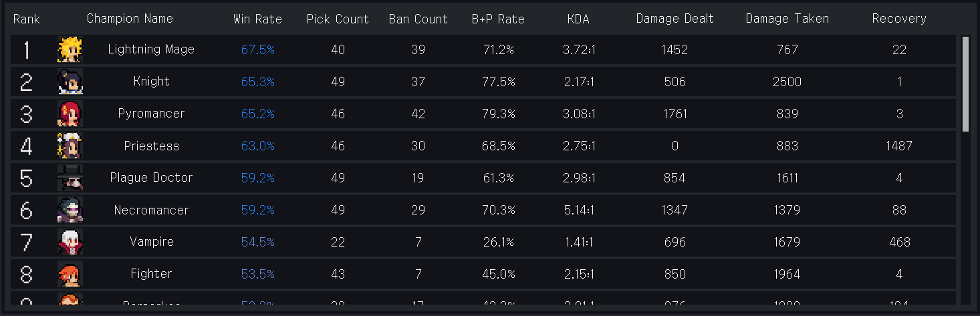Select the Plague Doctor portrait icon
The width and height of the screenshot is (980, 316).
click(70, 178)
